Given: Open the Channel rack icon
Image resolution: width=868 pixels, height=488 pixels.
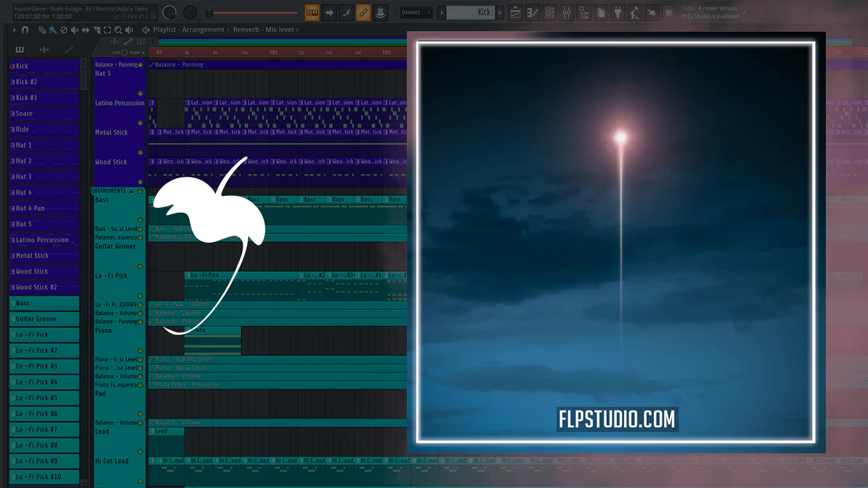Looking at the screenshot, I should [549, 12].
